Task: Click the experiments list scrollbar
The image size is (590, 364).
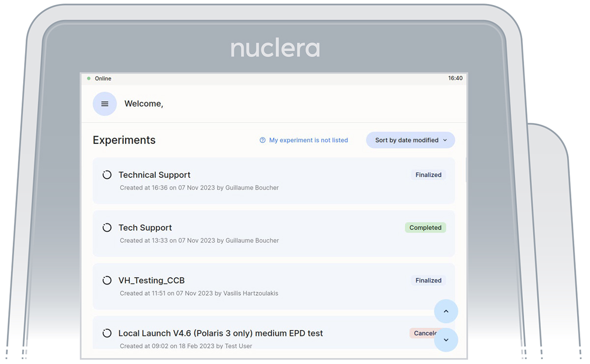Action: (x=466, y=169)
